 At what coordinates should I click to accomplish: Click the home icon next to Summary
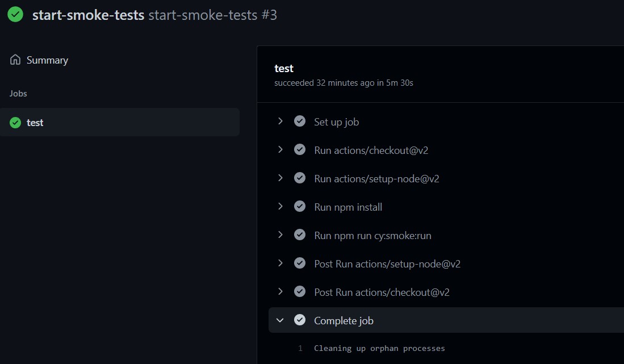(14, 59)
